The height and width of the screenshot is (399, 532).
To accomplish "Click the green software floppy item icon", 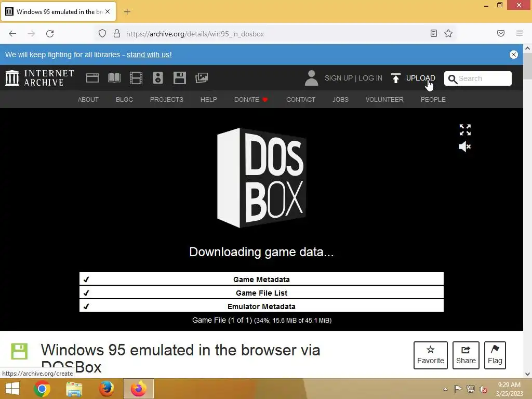I will coord(19,351).
